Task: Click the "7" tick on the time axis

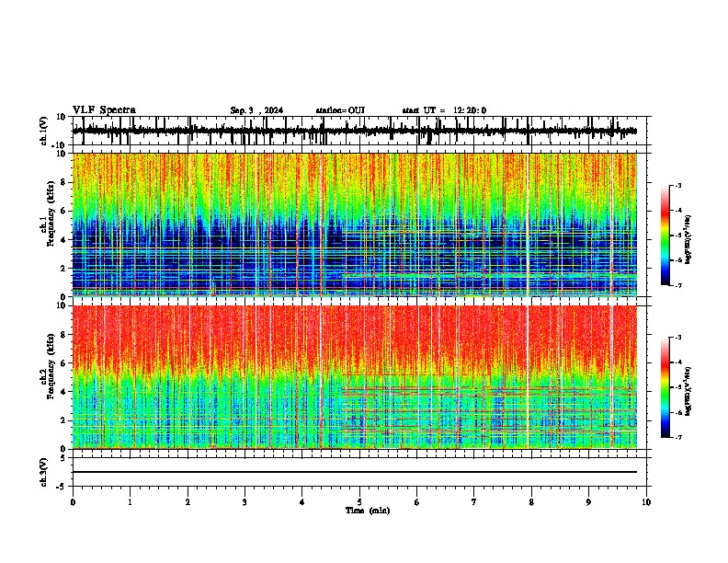Action: (474, 502)
